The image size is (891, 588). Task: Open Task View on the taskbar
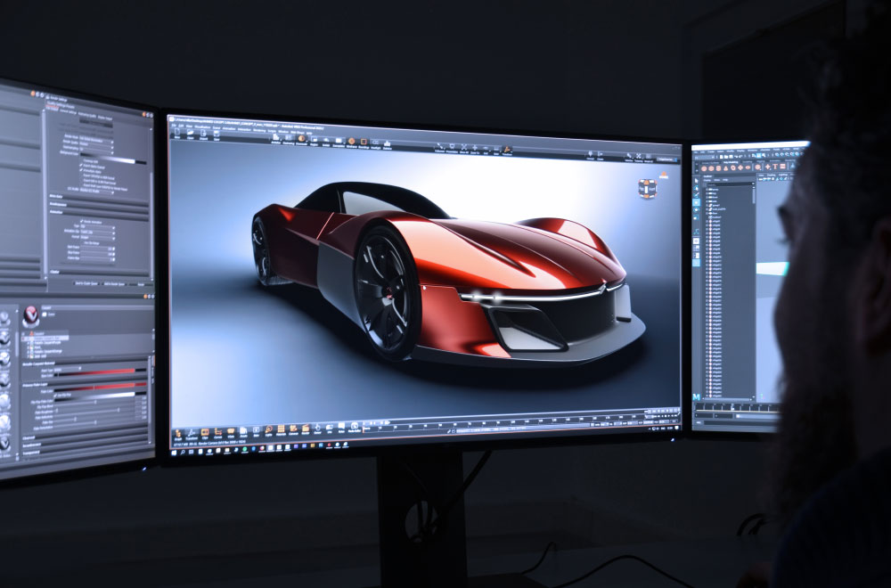click(x=192, y=452)
